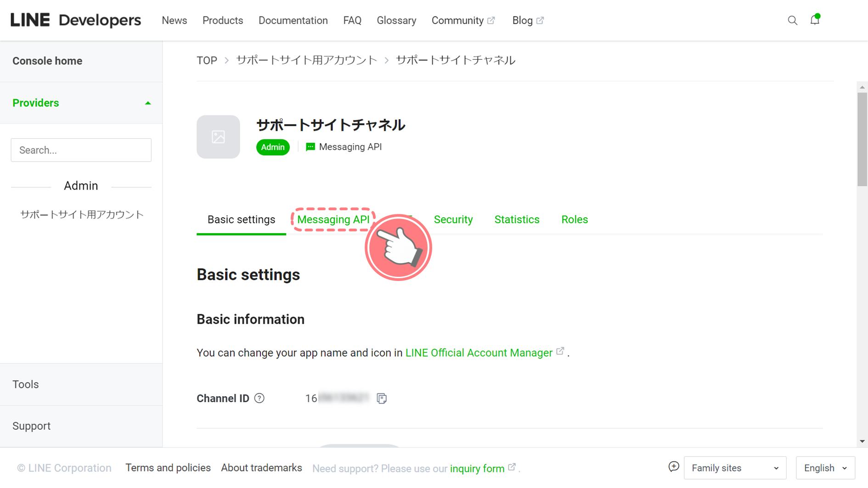Switch to the Messaging API tab
868x488 pixels.
pos(333,219)
